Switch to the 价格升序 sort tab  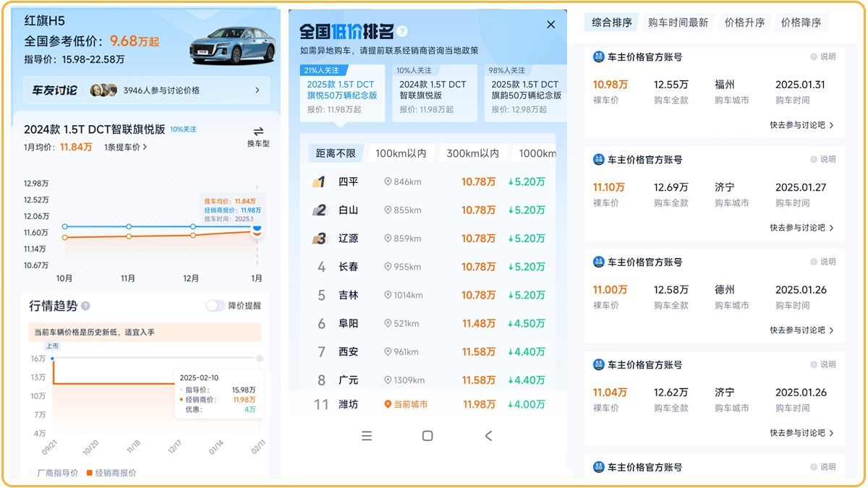(744, 22)
